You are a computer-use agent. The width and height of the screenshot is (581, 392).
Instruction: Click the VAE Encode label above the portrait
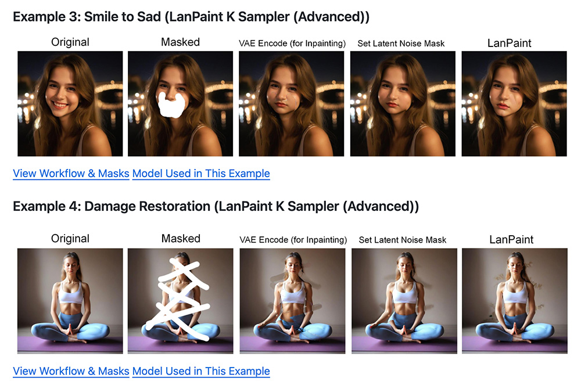click(292, 43)
